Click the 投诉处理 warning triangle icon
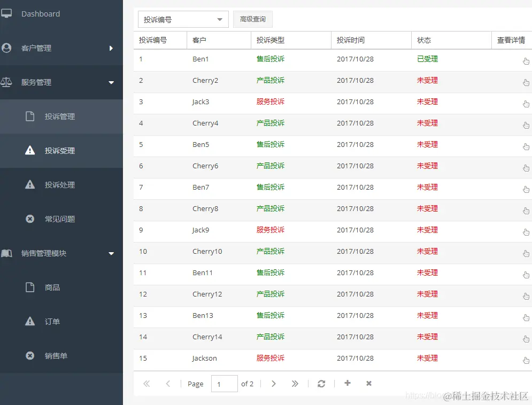 pos(30,184)
